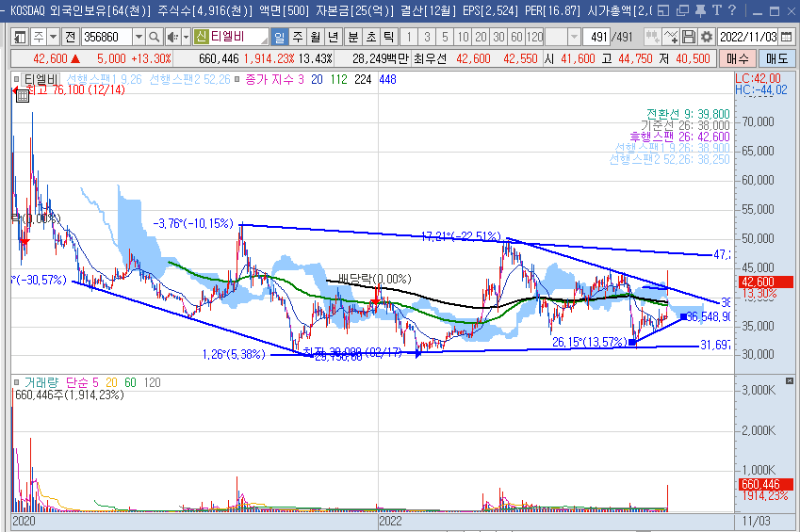
Task: Click the 선행스팬2 52,26 legend label
Action: 189,80
